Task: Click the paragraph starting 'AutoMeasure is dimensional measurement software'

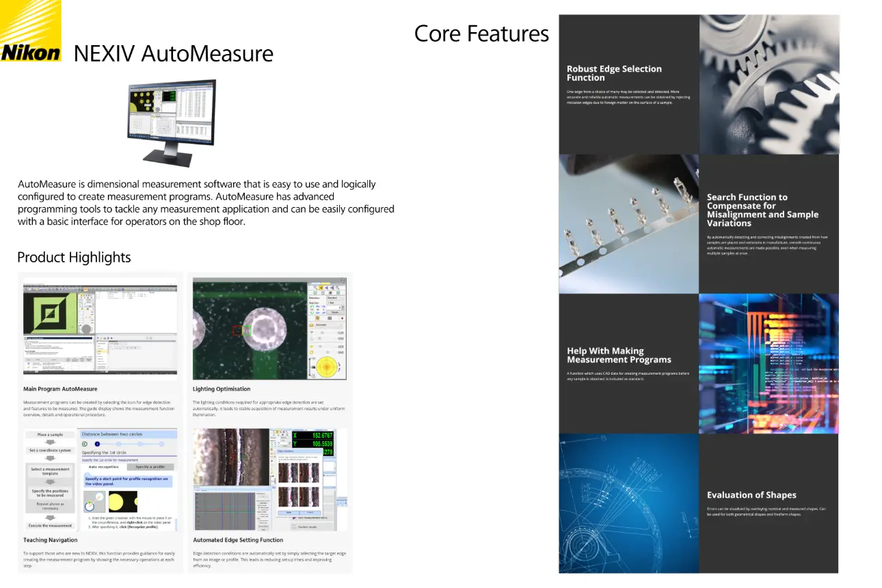Action: pos(205,203)
